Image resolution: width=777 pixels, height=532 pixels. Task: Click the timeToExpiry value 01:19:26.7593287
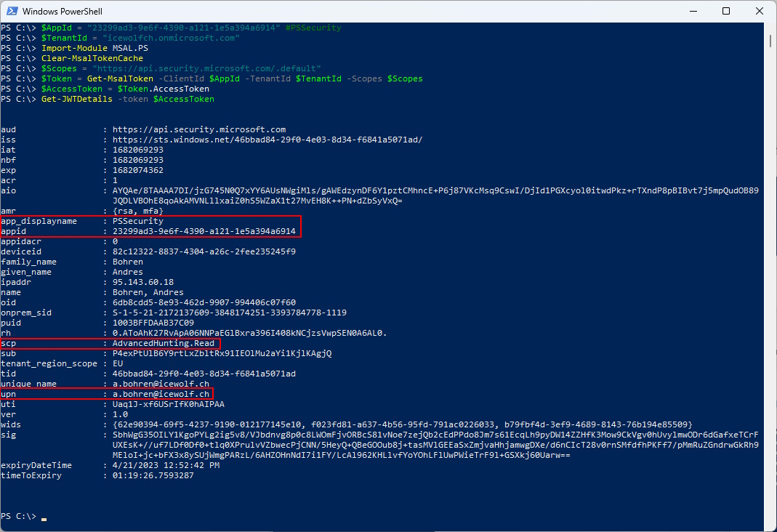coord(153,475)
